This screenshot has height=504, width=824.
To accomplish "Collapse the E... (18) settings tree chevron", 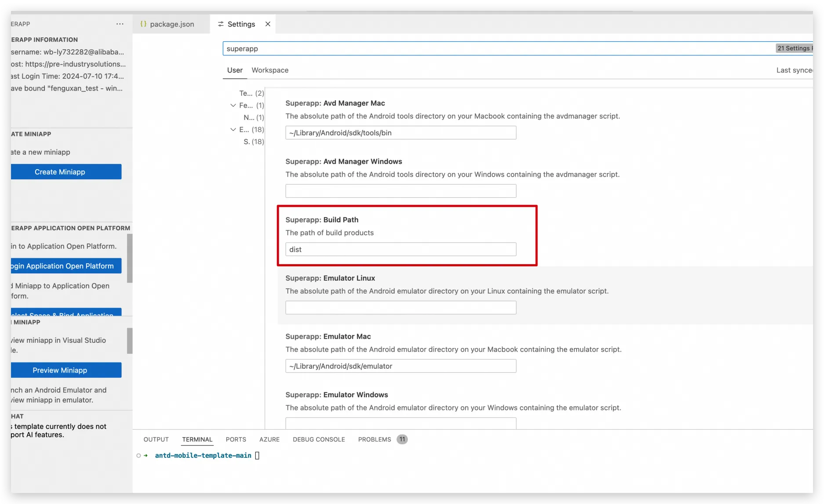I will pos(233,130).
